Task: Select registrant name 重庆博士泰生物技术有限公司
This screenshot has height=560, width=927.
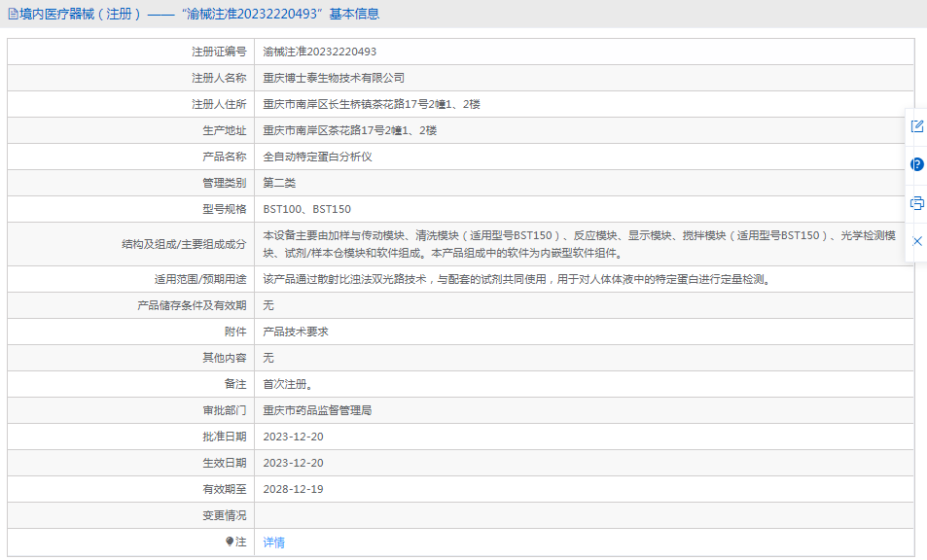Action: 334,78
